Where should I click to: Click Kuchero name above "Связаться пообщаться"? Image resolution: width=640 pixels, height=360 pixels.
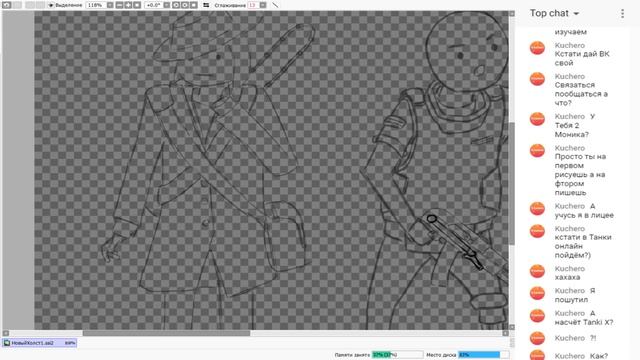569,76
